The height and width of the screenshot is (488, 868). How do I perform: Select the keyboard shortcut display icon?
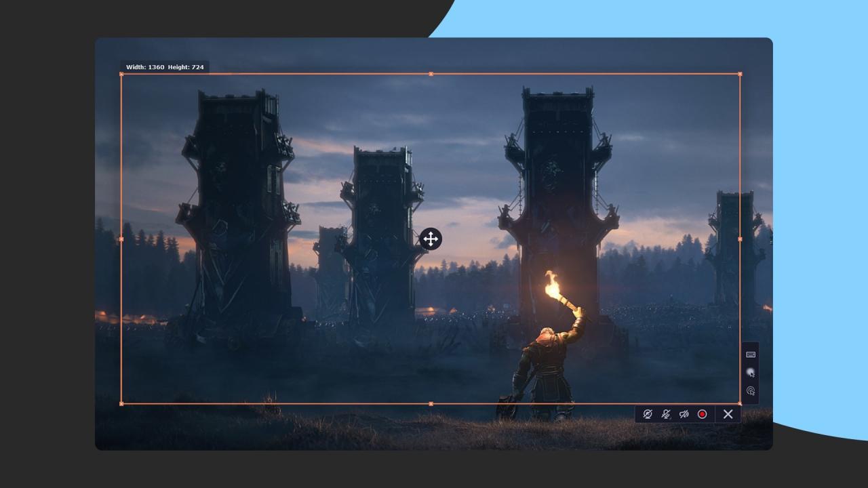click(750, 353)
